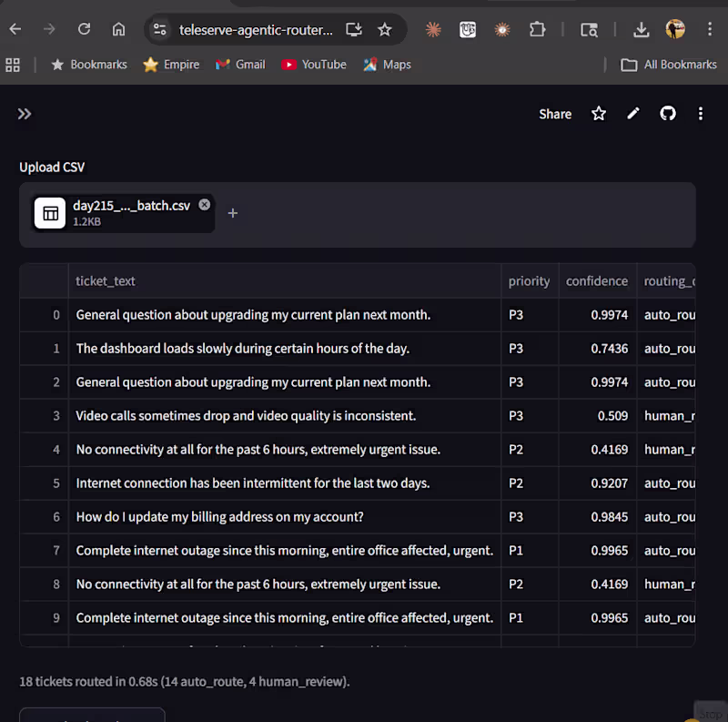
Task: Show browser downloads
Action: (642, 30)
